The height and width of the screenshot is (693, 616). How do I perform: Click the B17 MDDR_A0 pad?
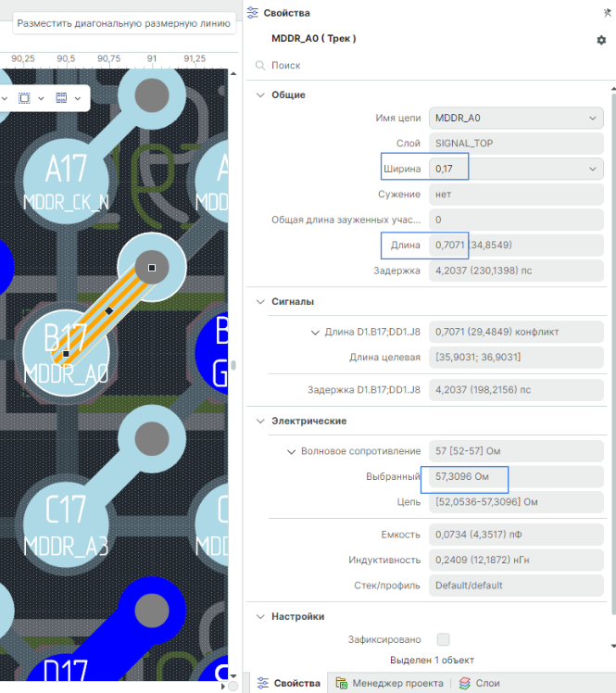coord(66,352)
